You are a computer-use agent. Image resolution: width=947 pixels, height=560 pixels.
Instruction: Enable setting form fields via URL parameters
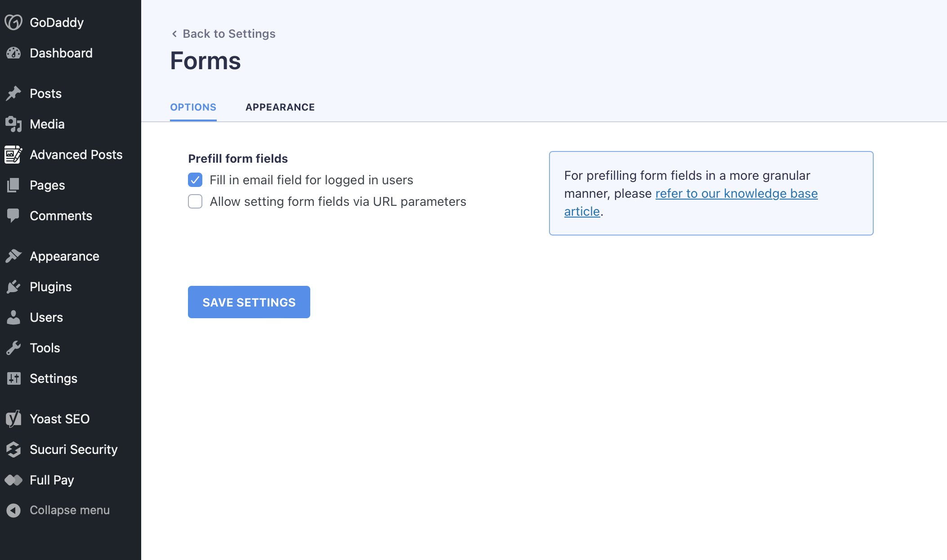[195, 201]
